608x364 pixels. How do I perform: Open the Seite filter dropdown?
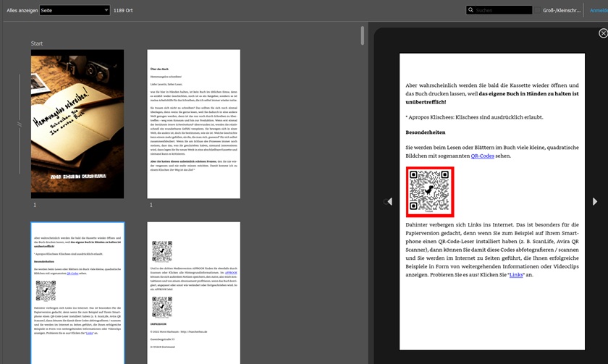[75, 10]
